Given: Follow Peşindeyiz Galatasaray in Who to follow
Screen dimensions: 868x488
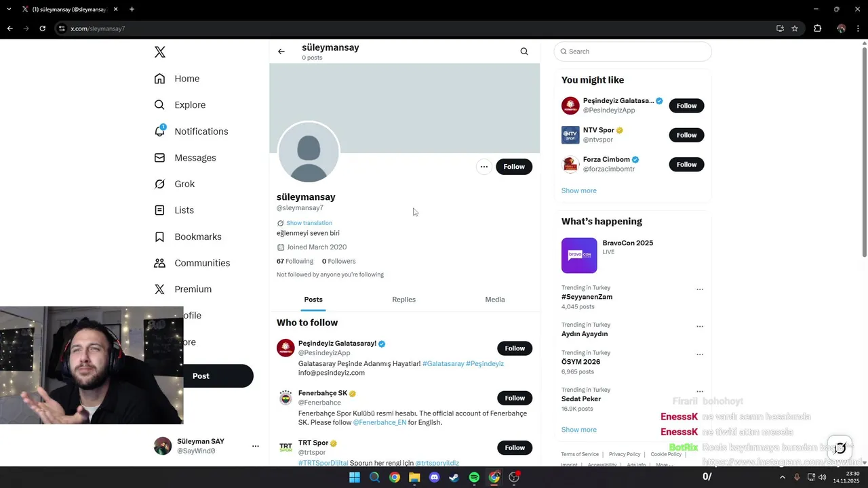Looking at the screenshot, I should 515,348.
